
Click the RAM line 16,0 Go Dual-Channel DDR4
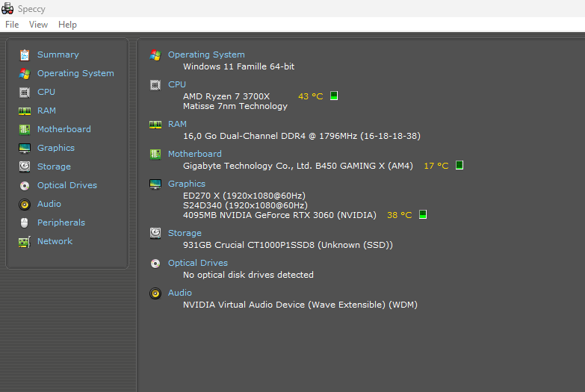[301, 136]
